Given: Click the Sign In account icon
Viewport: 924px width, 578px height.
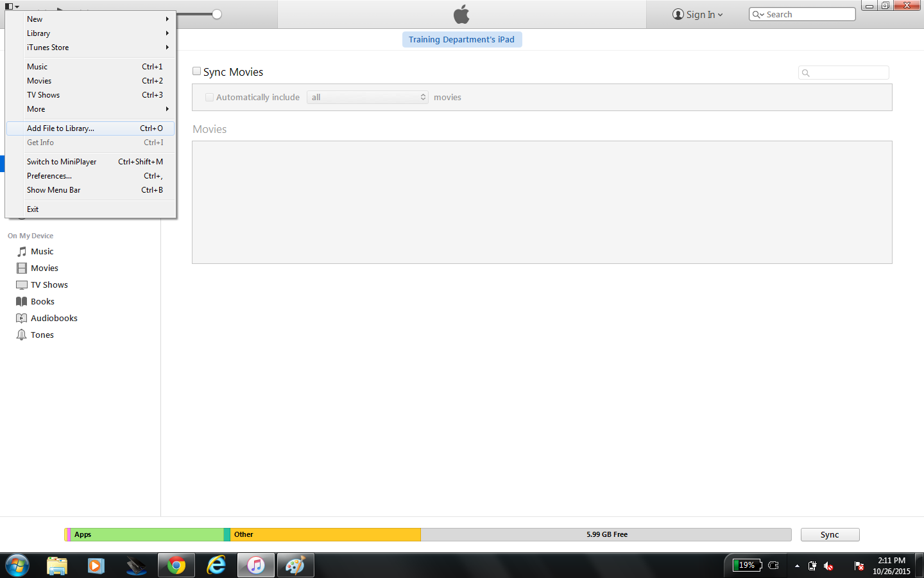Looking at the screenshot, I should click(678, 14).
